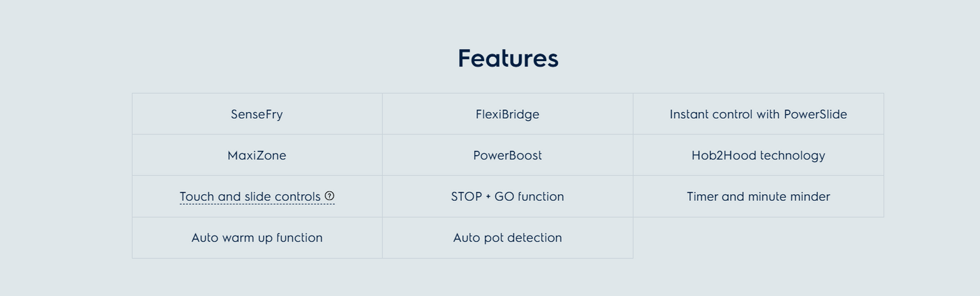Click the Hob2Hood technology cell

coord(758,155)
